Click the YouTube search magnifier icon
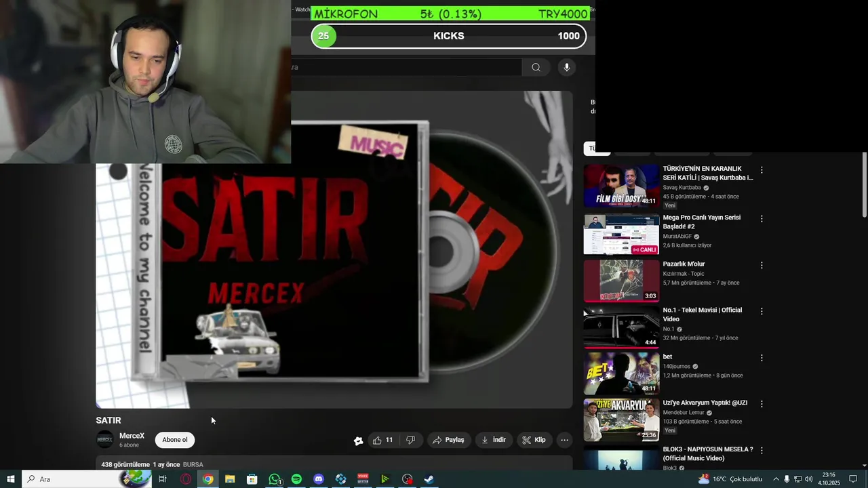Viewport: 868px width, 488px height. pos(536,67)
